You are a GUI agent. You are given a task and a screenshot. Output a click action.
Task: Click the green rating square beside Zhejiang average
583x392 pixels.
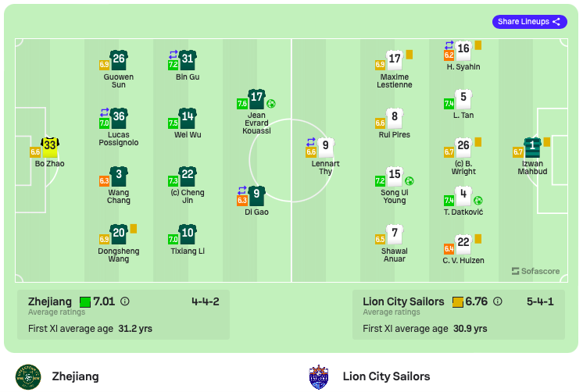(x=85, y=301)
